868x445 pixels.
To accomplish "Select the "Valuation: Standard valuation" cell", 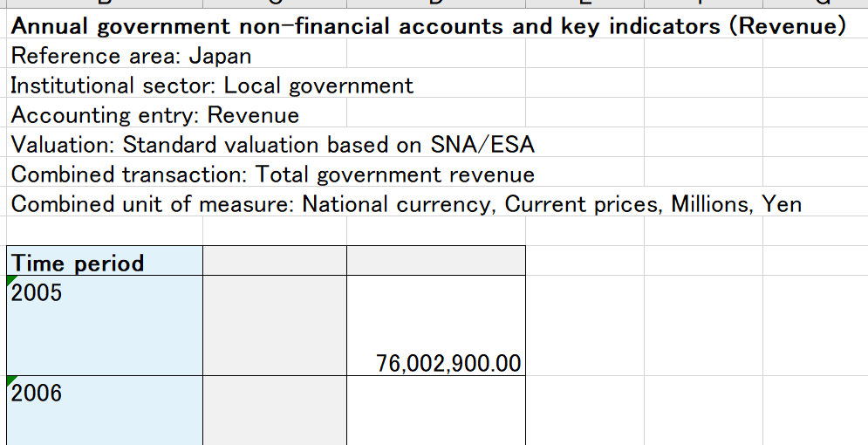I will point(272,145).
